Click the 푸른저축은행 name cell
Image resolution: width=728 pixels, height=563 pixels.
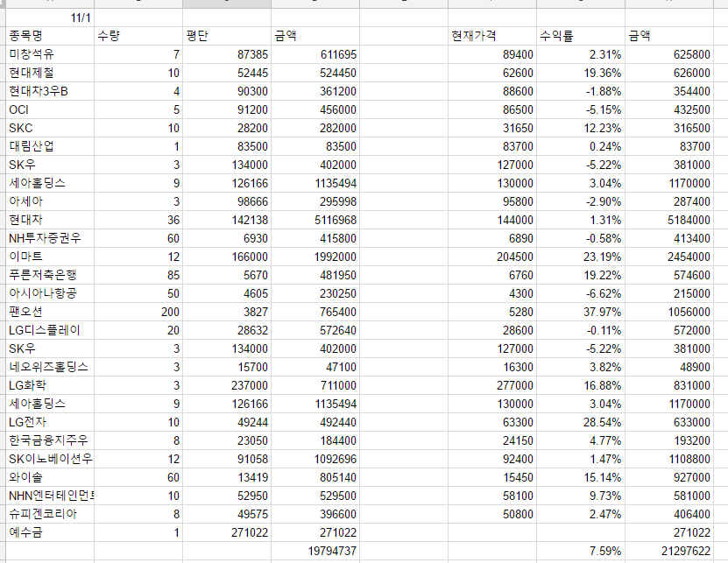[x=50, y=275]
